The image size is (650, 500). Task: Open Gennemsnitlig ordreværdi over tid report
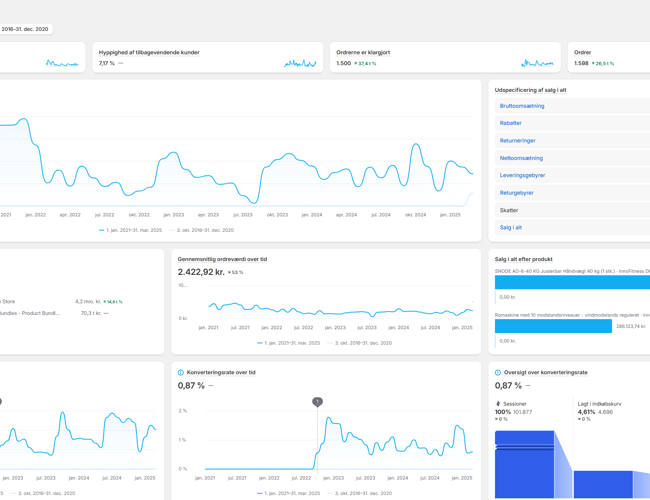222,259
